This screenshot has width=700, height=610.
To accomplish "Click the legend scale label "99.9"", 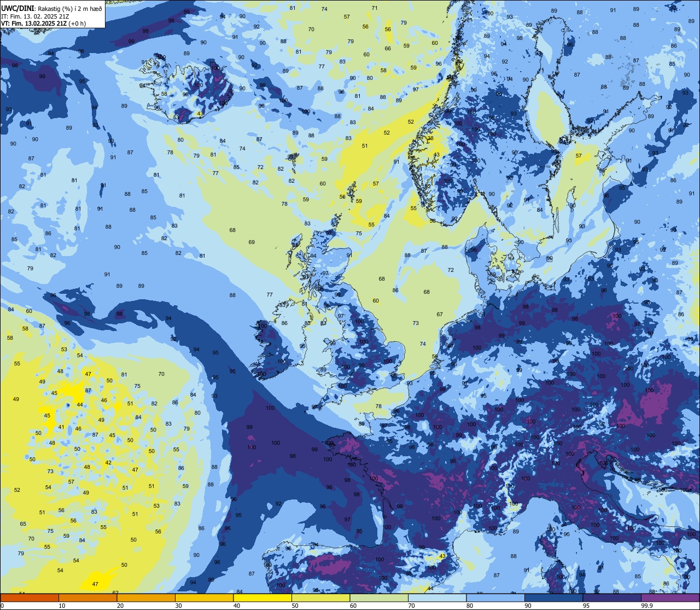I will [x=647, y=606].
